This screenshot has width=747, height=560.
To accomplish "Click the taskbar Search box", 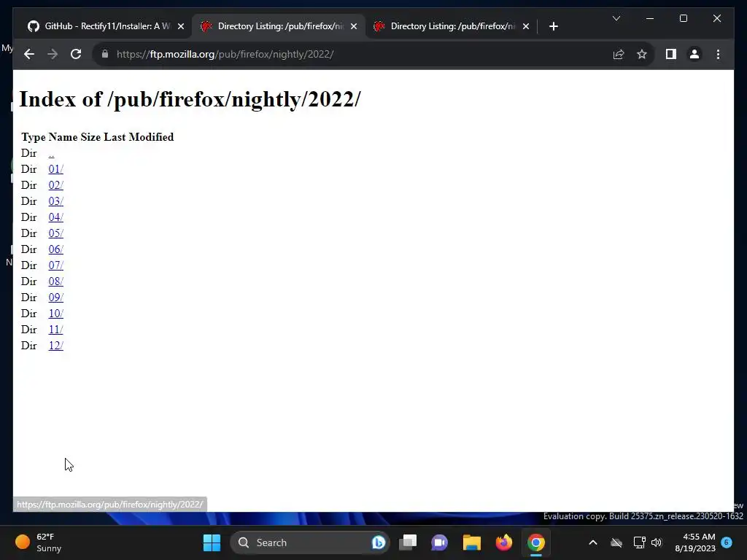I will coord(309,542).
